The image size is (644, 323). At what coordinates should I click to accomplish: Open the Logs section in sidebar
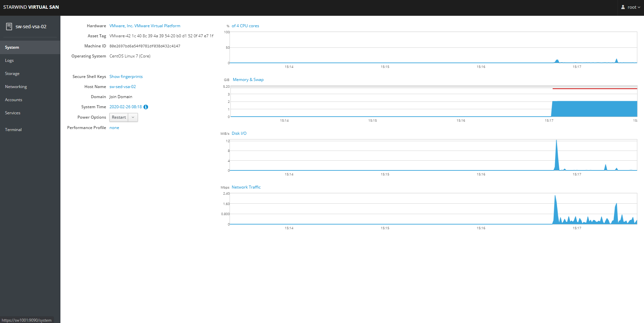9,60
